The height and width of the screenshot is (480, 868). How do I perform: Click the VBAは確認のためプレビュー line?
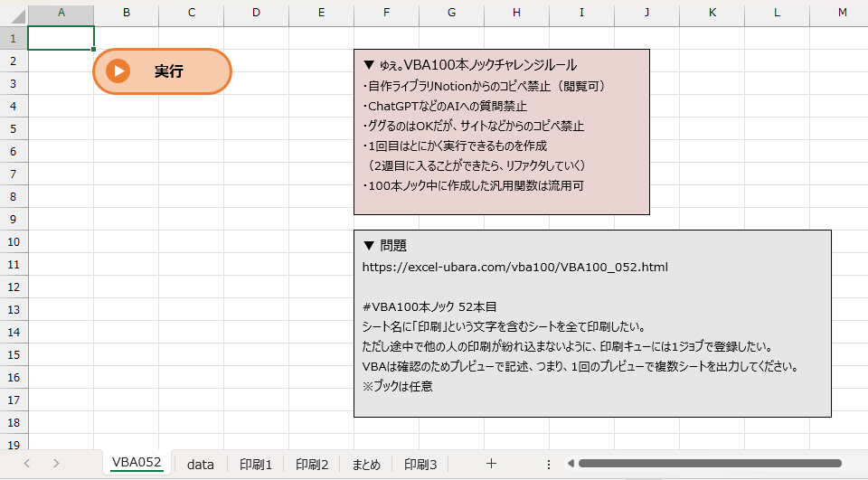[580, 366]
